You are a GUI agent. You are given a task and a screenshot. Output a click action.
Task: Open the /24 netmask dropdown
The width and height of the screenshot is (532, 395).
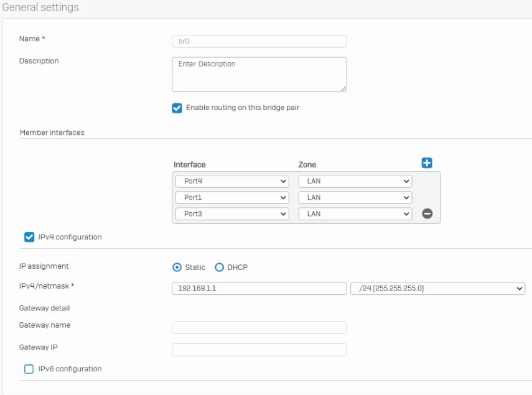(437, 289)
